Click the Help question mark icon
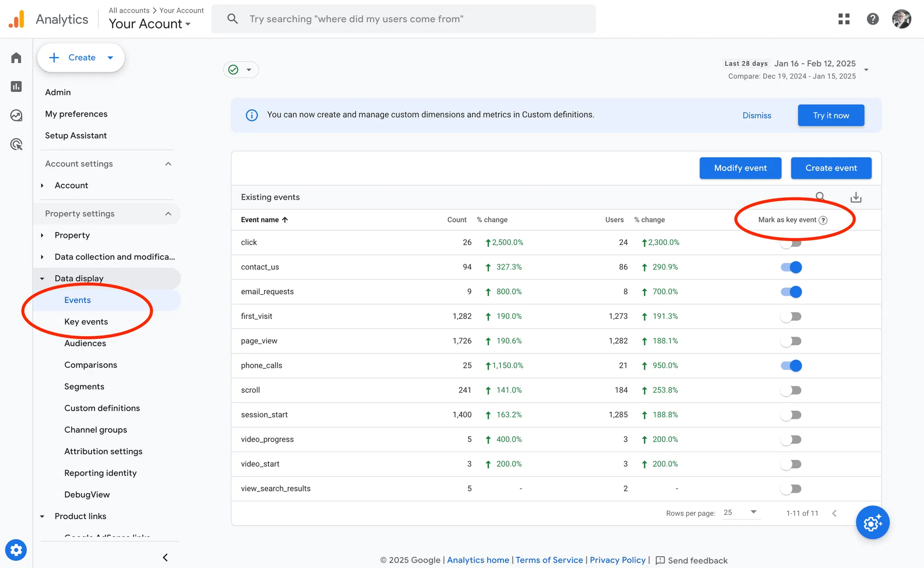This screenshot has width=924, height=568. [873, 19]
